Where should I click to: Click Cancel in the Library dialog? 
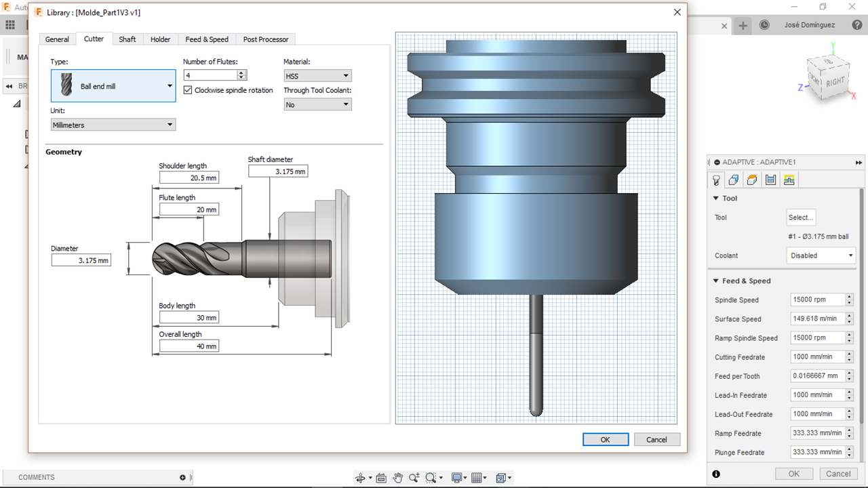(656, 439)
